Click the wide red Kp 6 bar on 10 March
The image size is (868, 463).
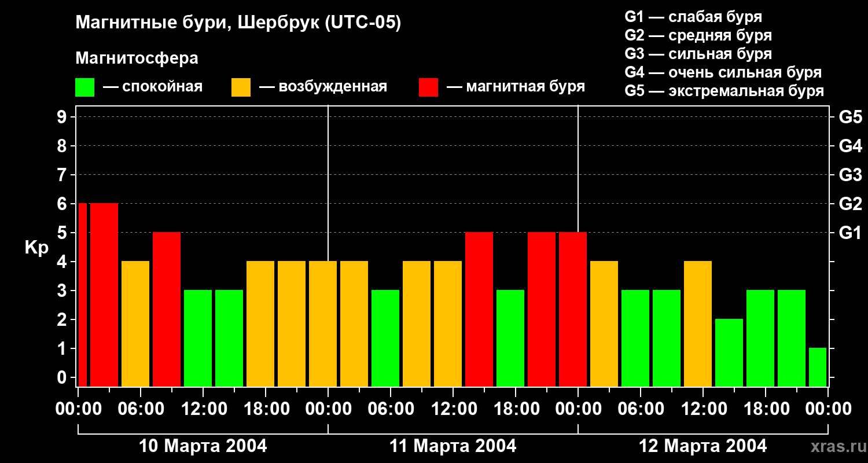click(104, 295)
